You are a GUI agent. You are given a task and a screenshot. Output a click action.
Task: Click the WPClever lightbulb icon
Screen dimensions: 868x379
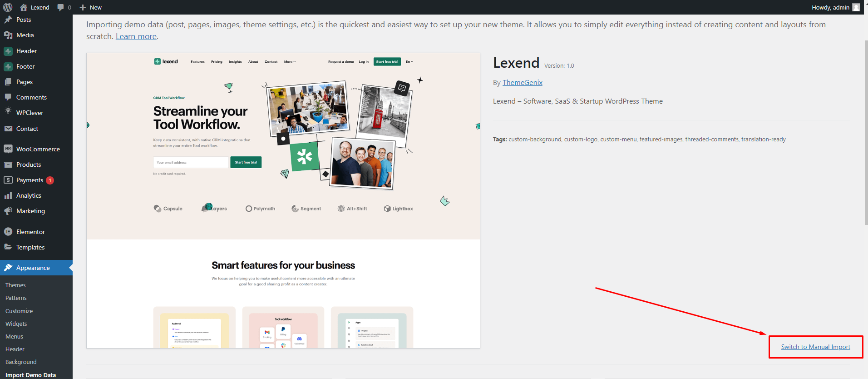click(8, 111)
